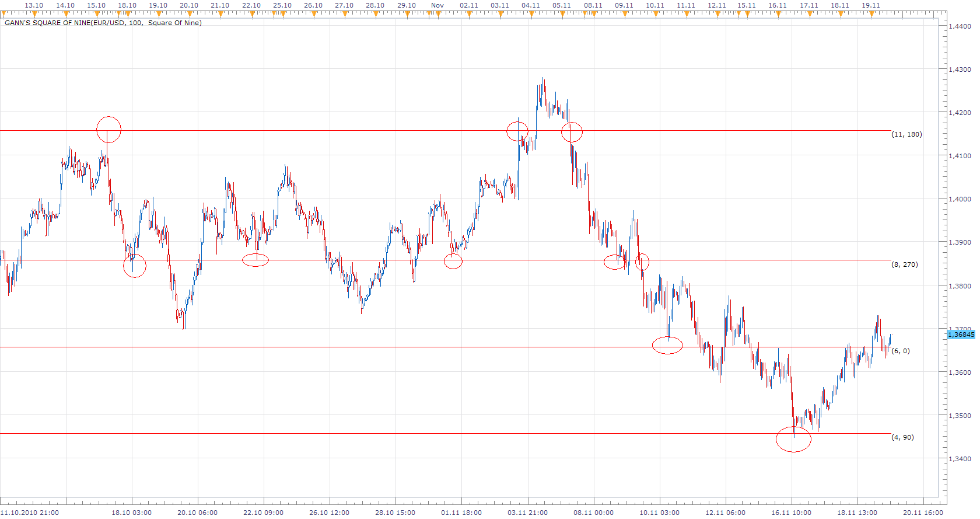Click the 20.10 date on top axis
980x519 pixels.
point(189,5)
